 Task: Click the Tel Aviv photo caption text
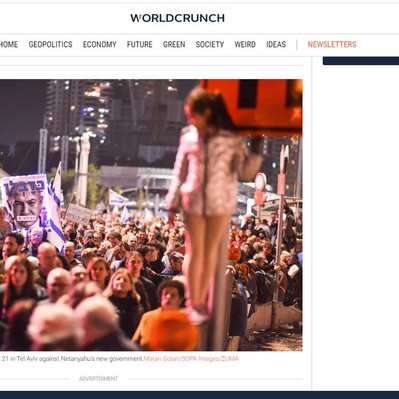(72, 359)
